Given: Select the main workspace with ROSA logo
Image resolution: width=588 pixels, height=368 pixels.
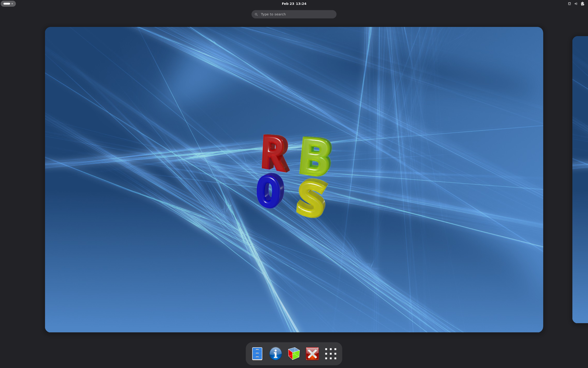Looking at the screenshot, I should (x=294, y=180).
